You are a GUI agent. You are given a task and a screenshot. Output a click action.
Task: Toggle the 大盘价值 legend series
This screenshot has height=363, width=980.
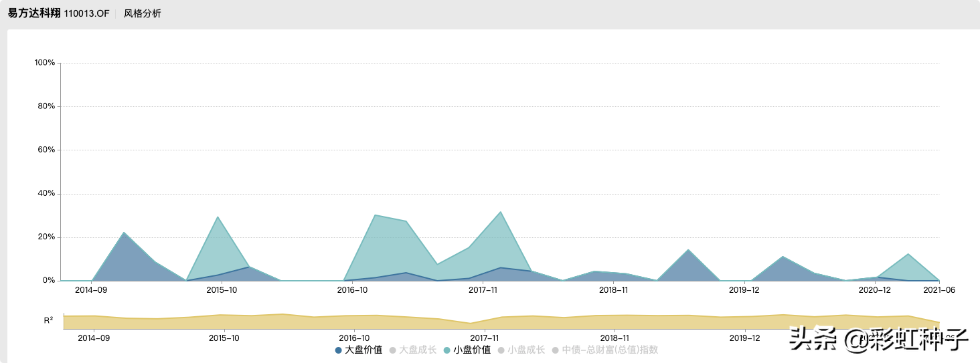[359, 350]
